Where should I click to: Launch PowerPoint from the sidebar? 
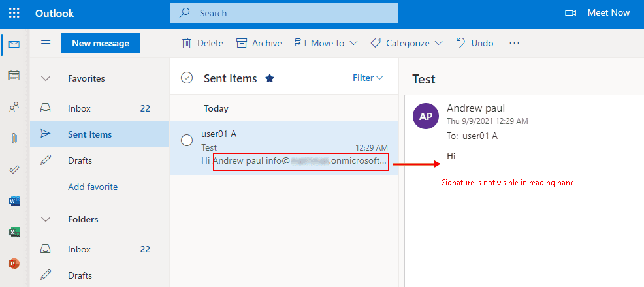pyautogui.click(x=14, y=264)
